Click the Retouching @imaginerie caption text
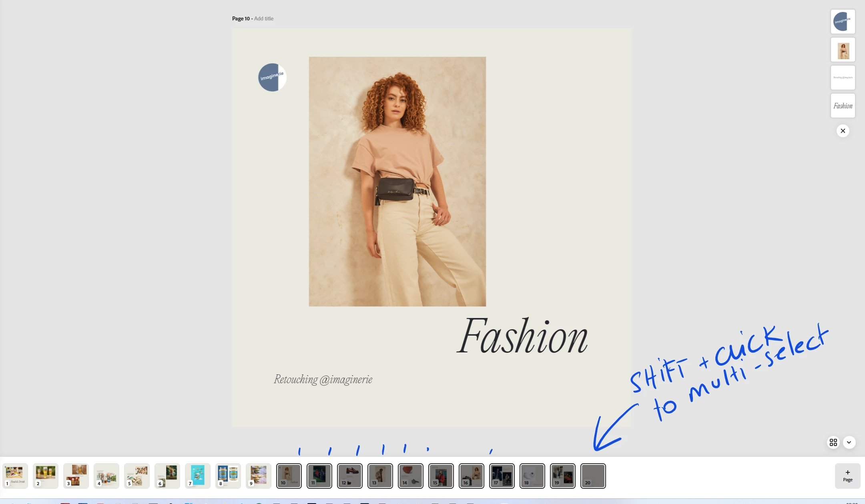865x504 pixels. point(323,379)
